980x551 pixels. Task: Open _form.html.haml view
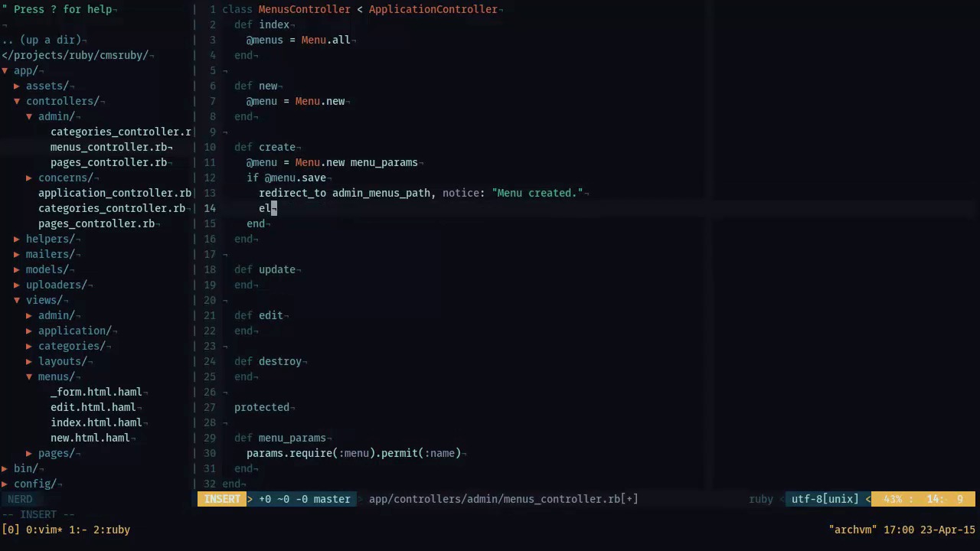pyautogui.click(x=96, y=392)
